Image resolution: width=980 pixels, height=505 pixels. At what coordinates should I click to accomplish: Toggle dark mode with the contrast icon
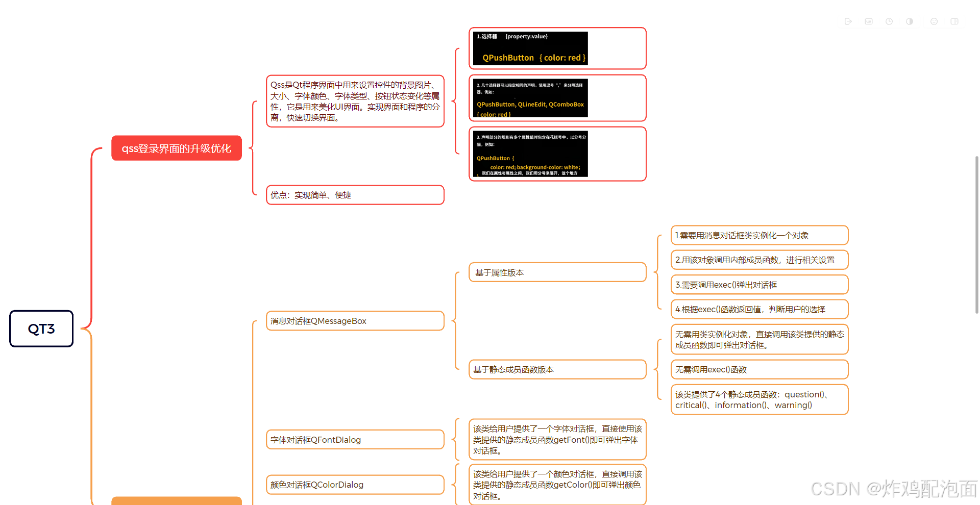[x=910, y=21]
